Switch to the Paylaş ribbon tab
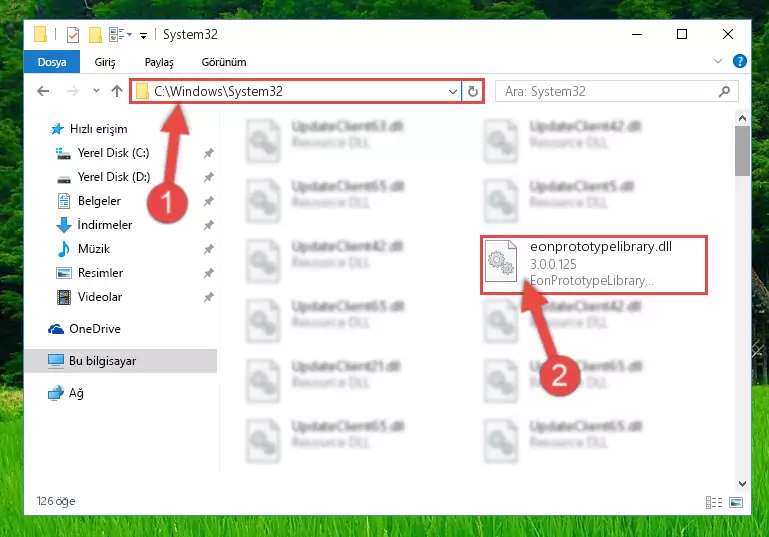Screen dimensions: 769x537 [x=159, y=62]
